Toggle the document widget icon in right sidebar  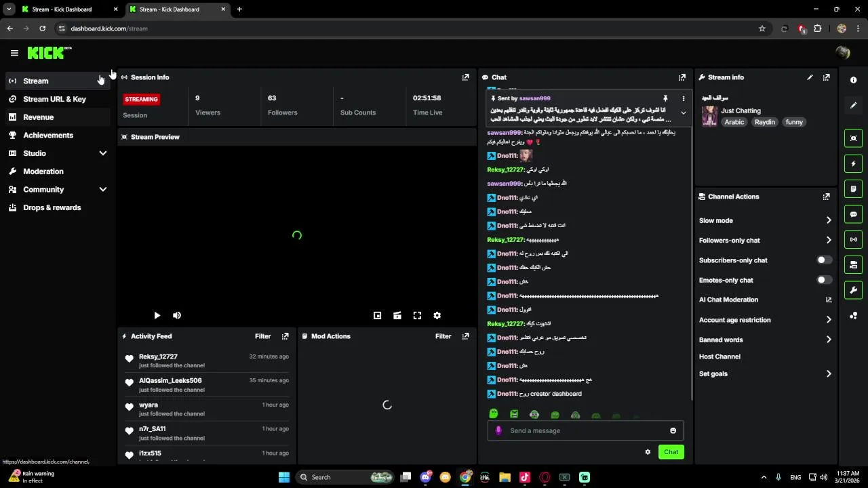pyautogui.click(x=853, y=188)
